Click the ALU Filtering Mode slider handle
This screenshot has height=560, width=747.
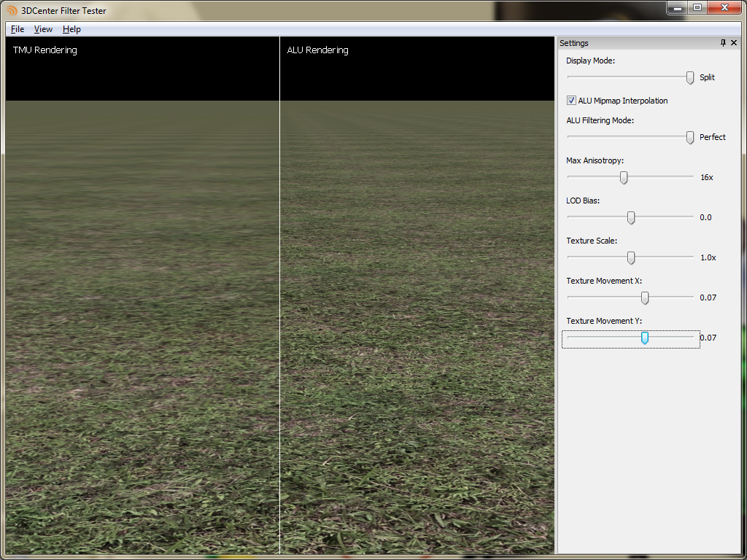[690, 137]
